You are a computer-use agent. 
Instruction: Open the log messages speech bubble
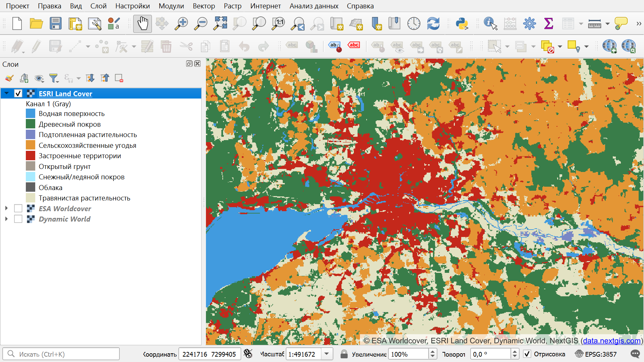point(635,354)
